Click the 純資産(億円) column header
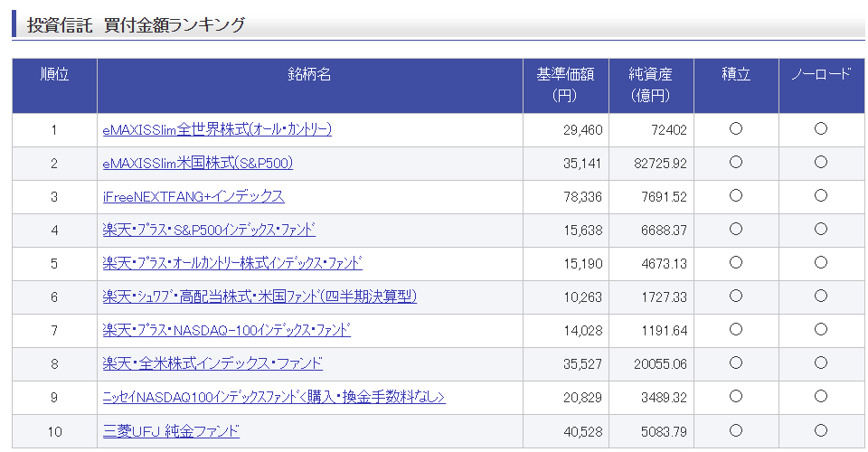 click(650, 85)
